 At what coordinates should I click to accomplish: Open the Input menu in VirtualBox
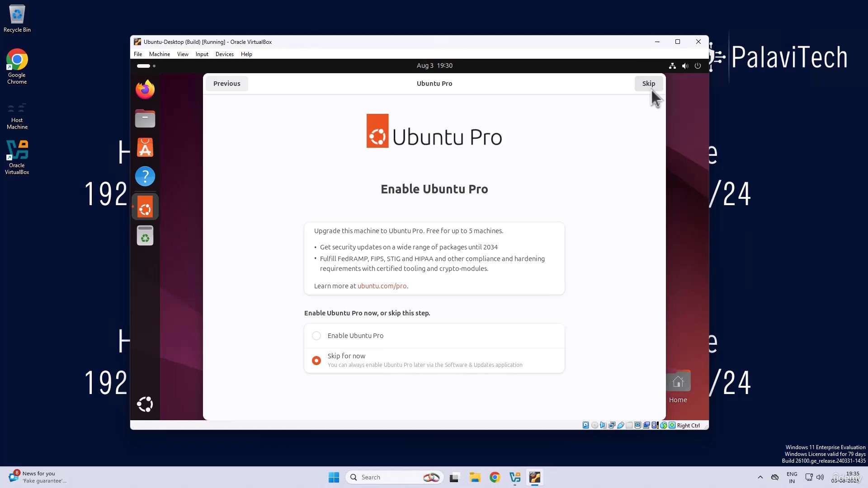(x=202, y=54)
